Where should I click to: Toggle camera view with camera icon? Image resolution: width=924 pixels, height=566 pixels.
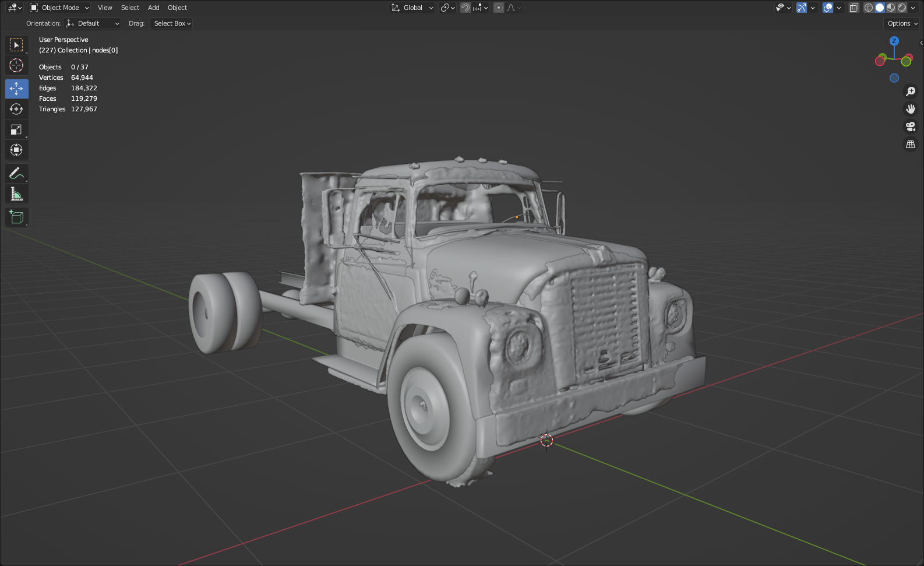coord(910,126)
